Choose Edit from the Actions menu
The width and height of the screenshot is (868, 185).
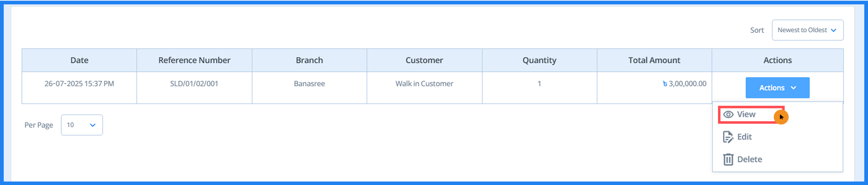[744, 137]
